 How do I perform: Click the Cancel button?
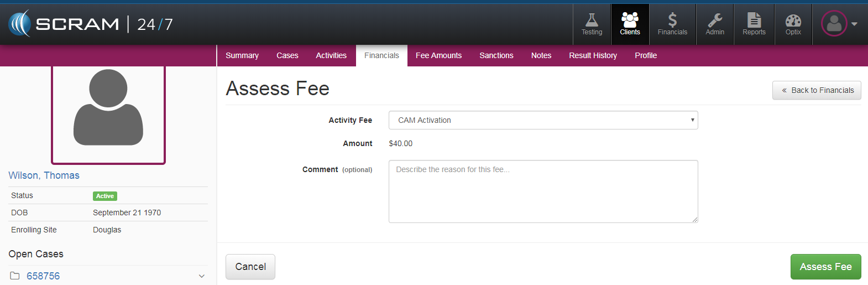coord(250,267)
